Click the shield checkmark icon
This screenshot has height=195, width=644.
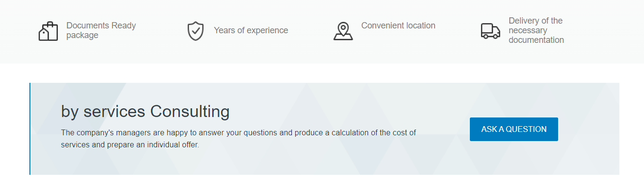coord(195,31)
